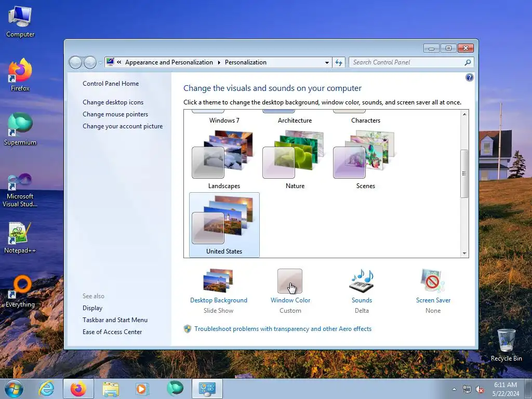Click the network tray icon
The height and width of the screenshot is (399, 532).
pos(467,390)
